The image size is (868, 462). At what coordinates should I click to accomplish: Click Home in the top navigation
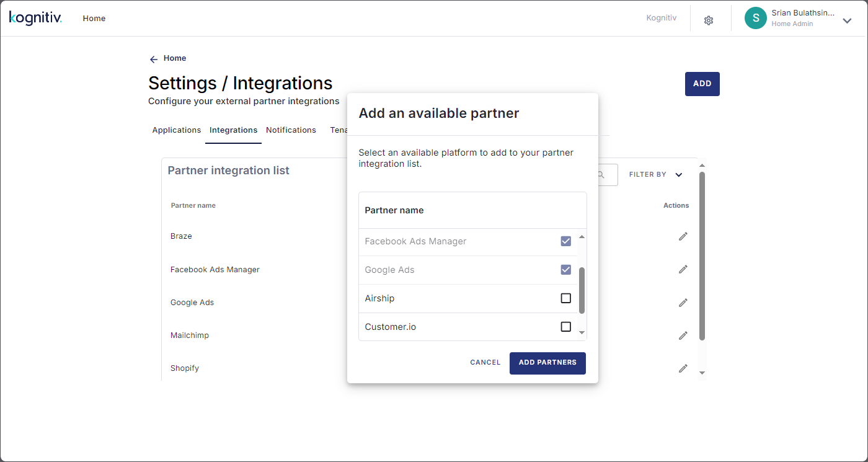click(94, 19)
